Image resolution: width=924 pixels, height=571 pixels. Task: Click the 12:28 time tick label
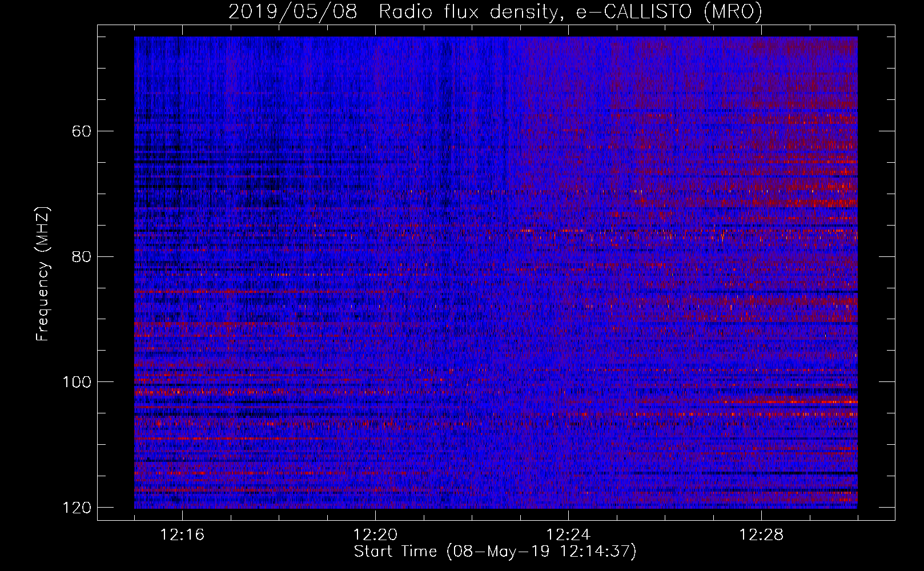pyautogui.click(x=761, y=535)
